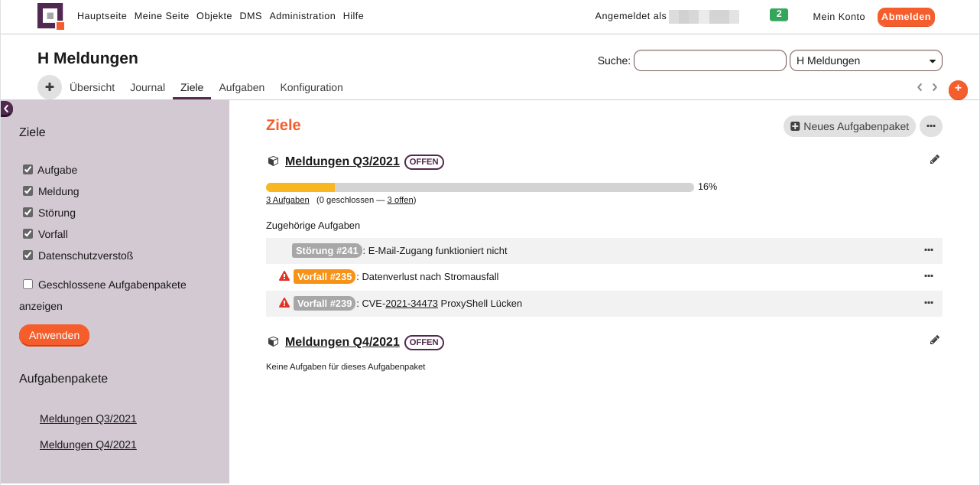Open the Administration menu item

click(302, 16)
